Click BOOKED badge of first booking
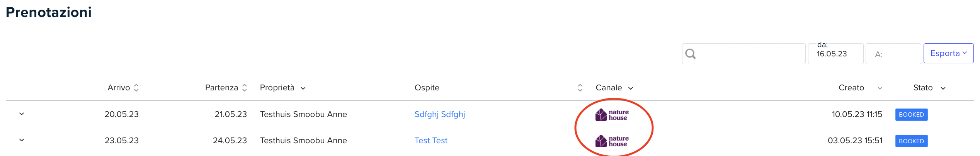This screenshot has height=156, width=980. pyautogui.click(x=911, y=115)
